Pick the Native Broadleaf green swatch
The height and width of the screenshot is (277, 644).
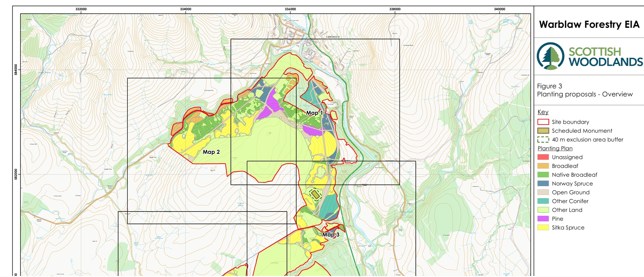(543, 175)
